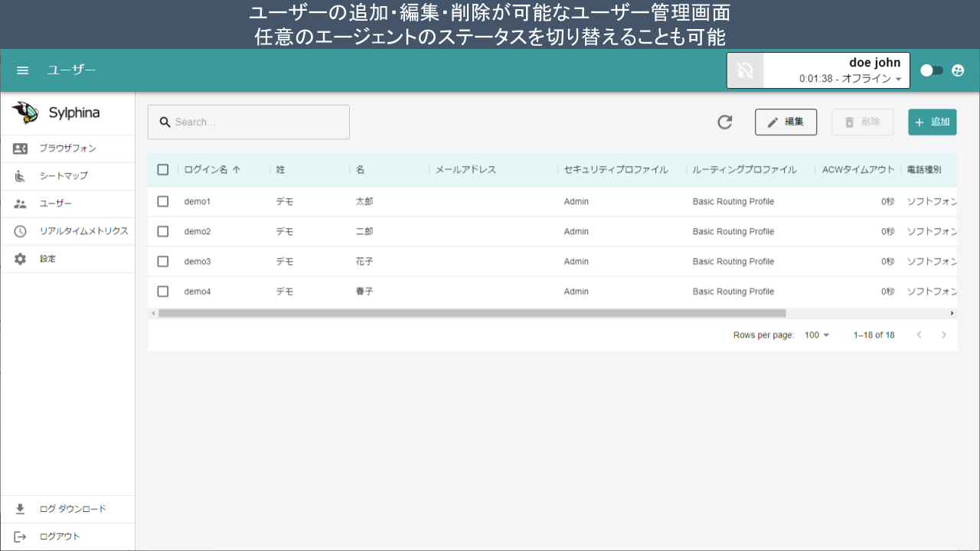
Task: Click the ログアウト logout icon
Action: [x=21, y=536]
